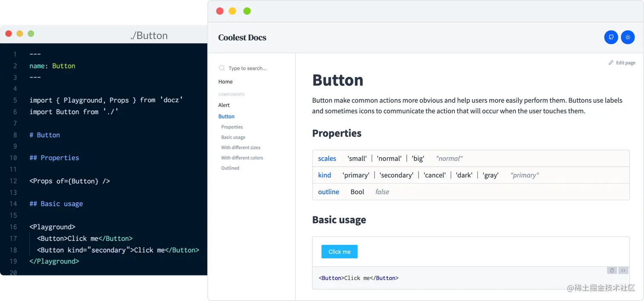Jump to Basic usage section in sidebar
This screenshot has height=301, width=644.
tap(233, 137)
